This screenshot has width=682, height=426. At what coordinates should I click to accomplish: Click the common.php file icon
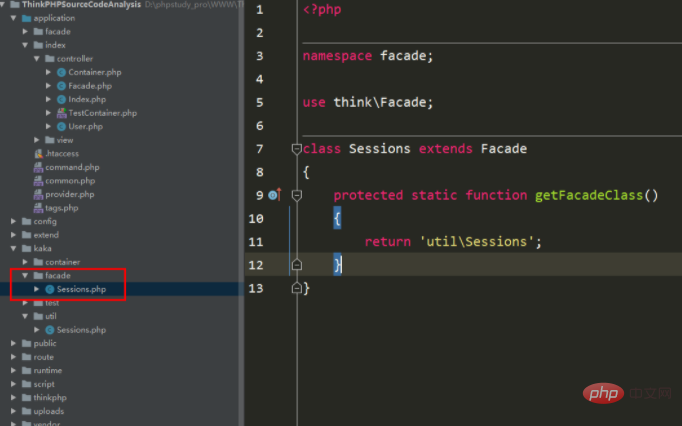tap(38, 181)
